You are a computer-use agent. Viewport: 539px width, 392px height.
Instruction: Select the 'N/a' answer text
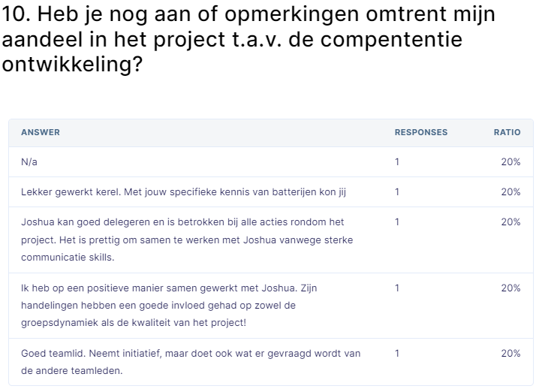point(29,161)
